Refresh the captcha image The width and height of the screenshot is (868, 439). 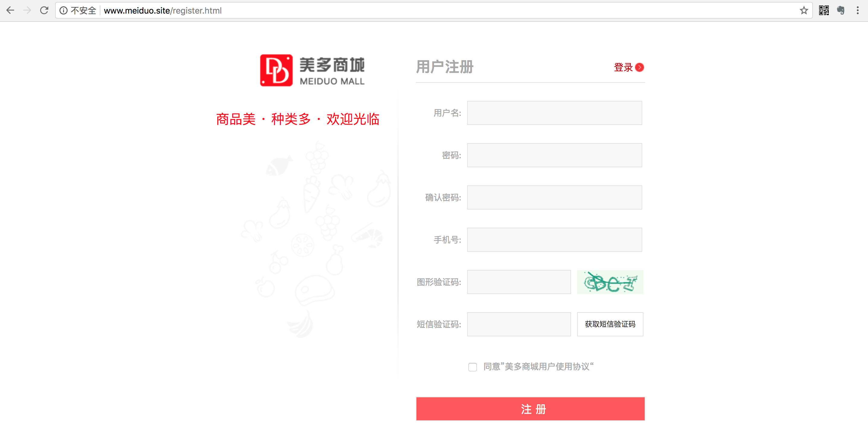pyautogui.click(x=610, y=282)
